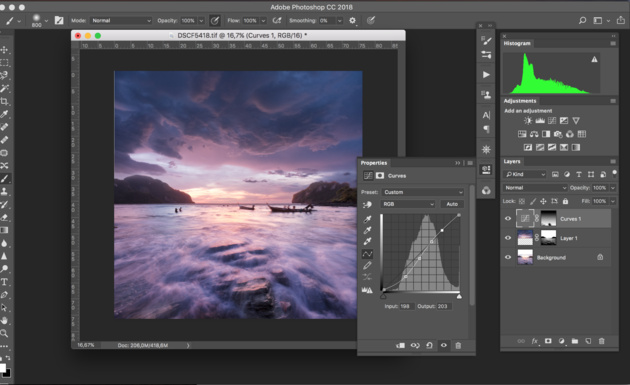Screen dimensions: 630x385
Task: Select the Move tool
Action: point(4,49)
